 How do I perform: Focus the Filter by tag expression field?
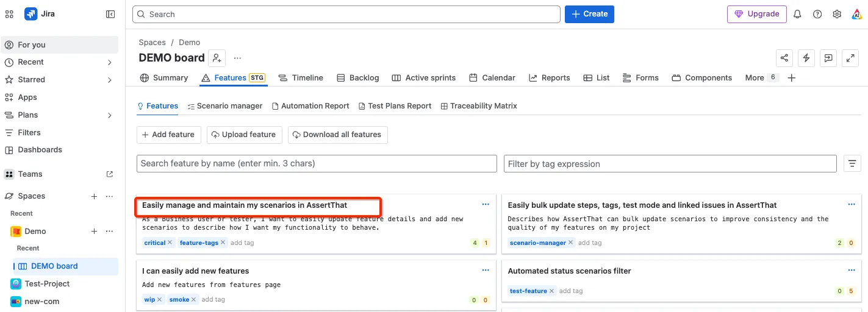coord(670,163)
